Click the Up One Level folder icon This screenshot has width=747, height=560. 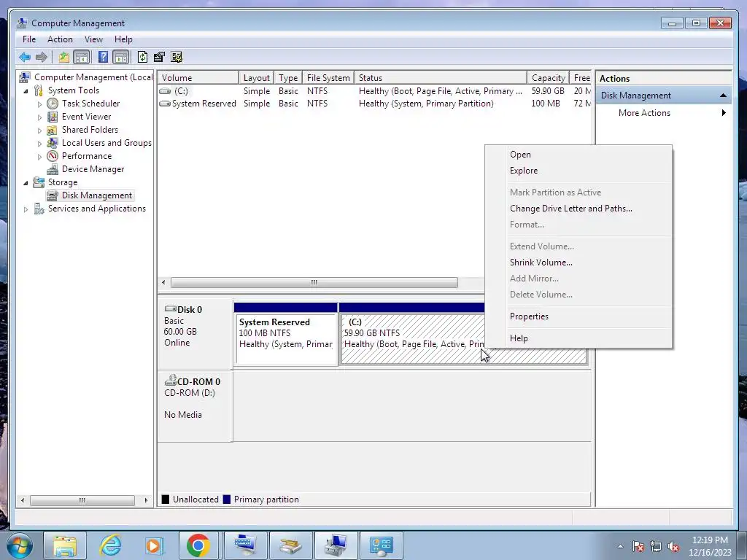pos(64,58)
